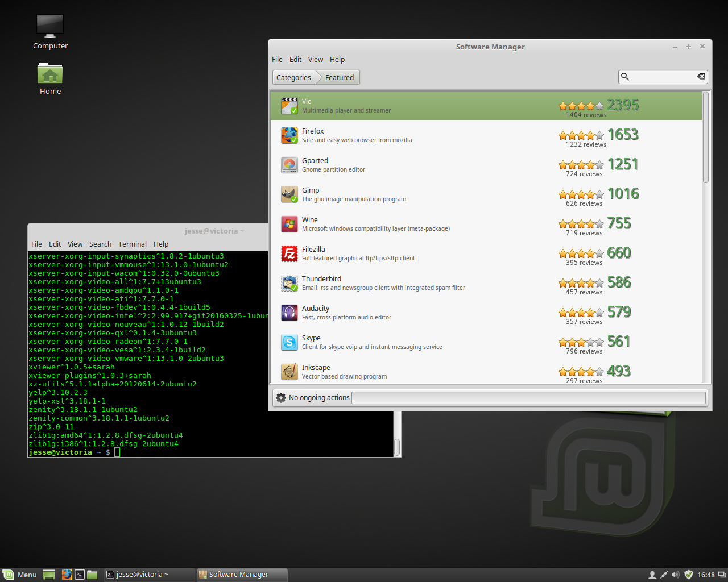Clear the search field with the erase icon
Screen dimensions: 728x582
701,77
